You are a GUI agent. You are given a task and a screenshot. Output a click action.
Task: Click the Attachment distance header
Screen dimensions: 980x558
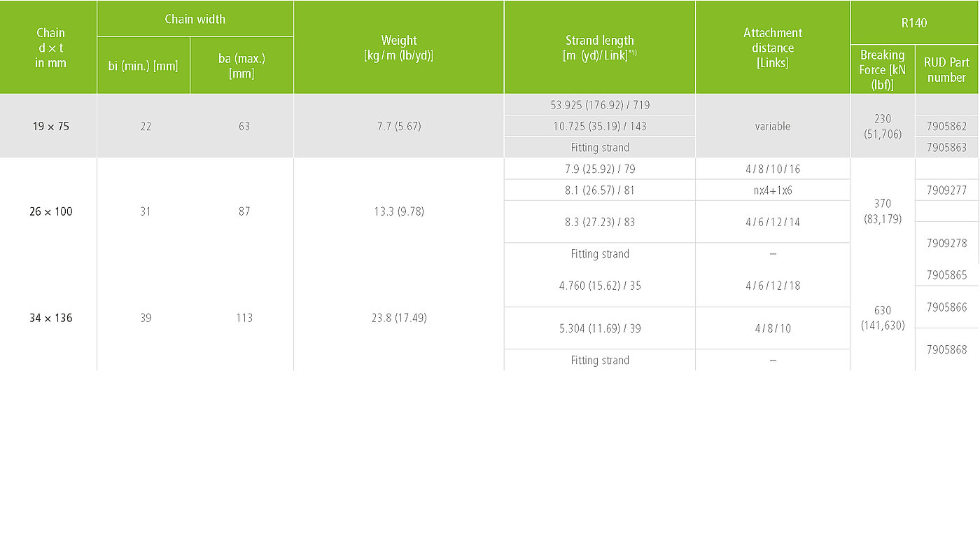(773, 47)
